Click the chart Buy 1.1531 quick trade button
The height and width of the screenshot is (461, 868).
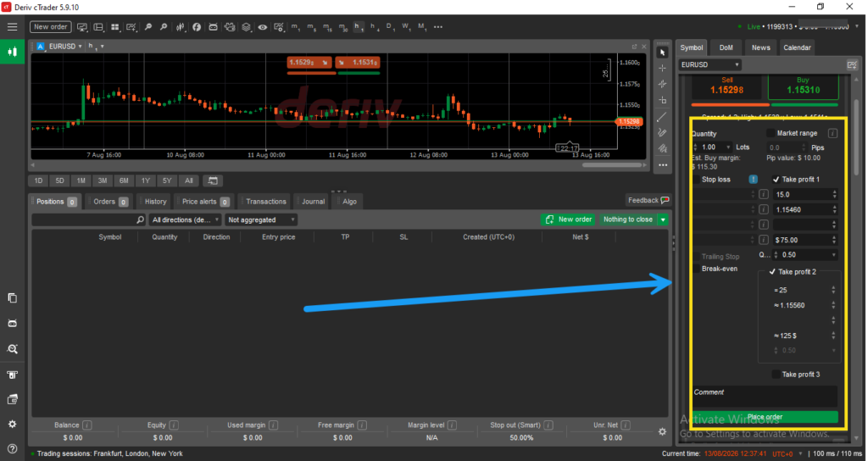tap(358, 63)
